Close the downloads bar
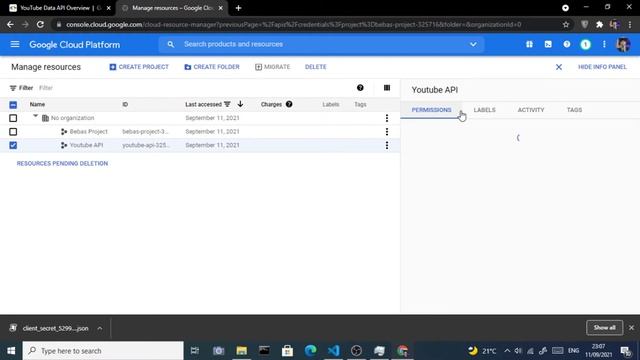Viewport: 640px width, 360px height. click(x=631, y=328)
